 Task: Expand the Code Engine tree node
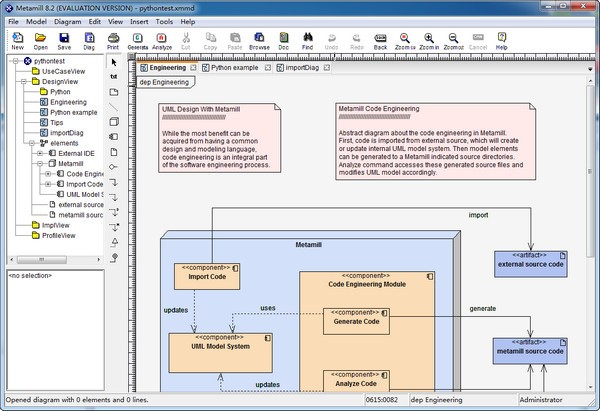pos(48,174)
